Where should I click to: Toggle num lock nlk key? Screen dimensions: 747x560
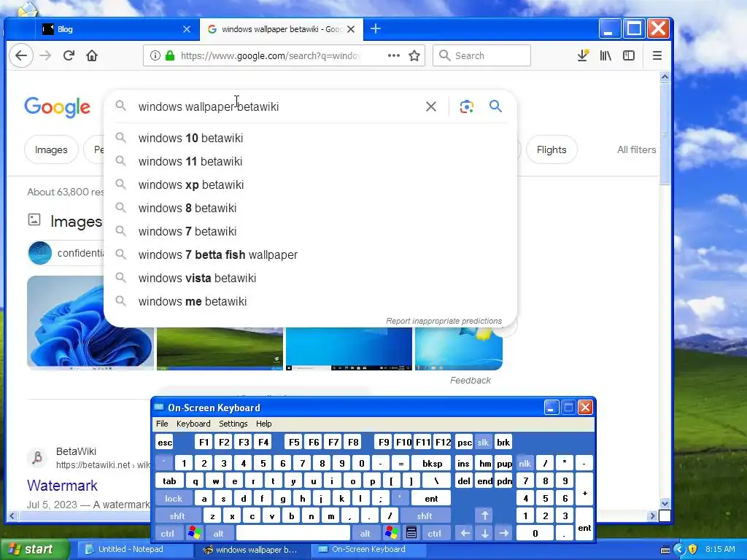point(525,463)
